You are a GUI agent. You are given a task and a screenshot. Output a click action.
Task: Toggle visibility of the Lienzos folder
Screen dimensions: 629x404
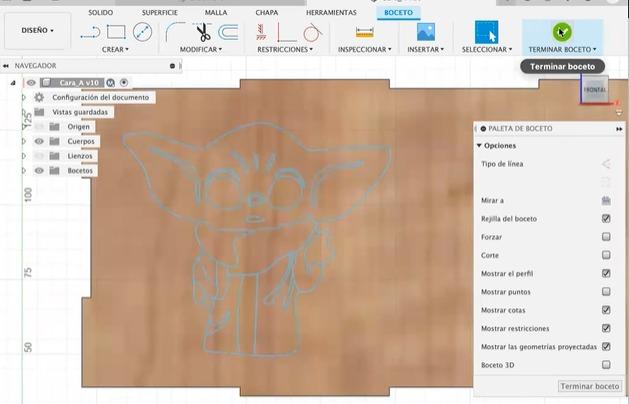(39, 156)
